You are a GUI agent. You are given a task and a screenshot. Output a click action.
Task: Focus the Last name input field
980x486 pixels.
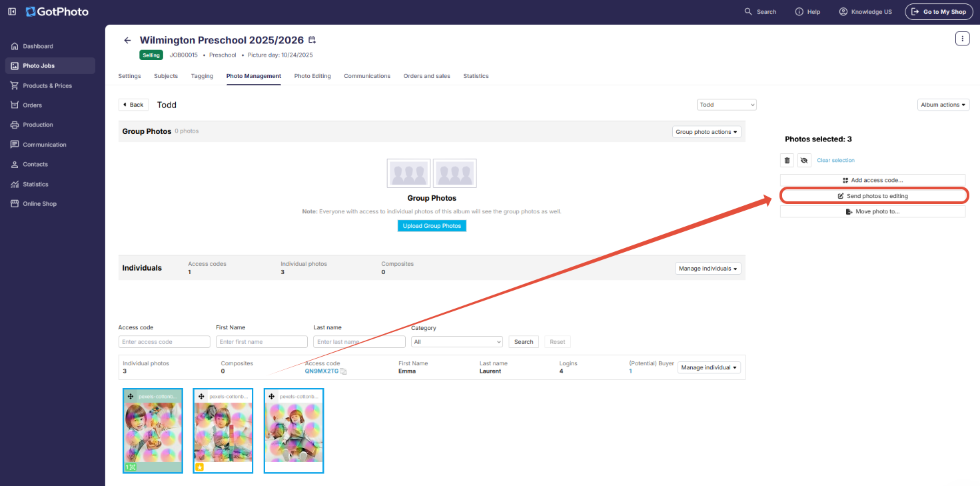(360, 342)
